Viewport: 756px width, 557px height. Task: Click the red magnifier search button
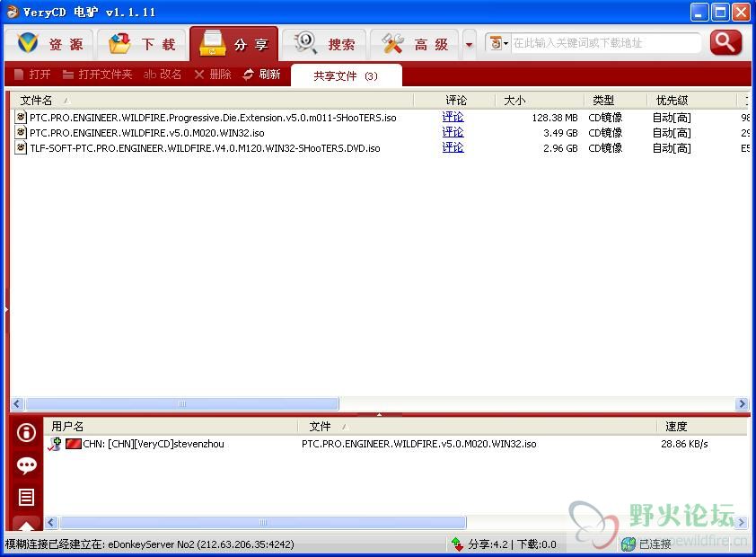[725, 42]
